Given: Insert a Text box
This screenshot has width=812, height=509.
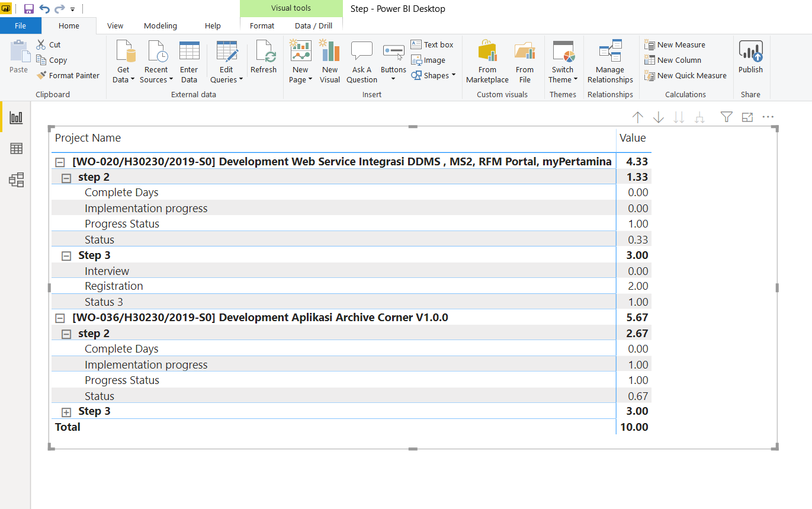Looking at the screenshot, I should pyautogui.click(x=432, y=44).
